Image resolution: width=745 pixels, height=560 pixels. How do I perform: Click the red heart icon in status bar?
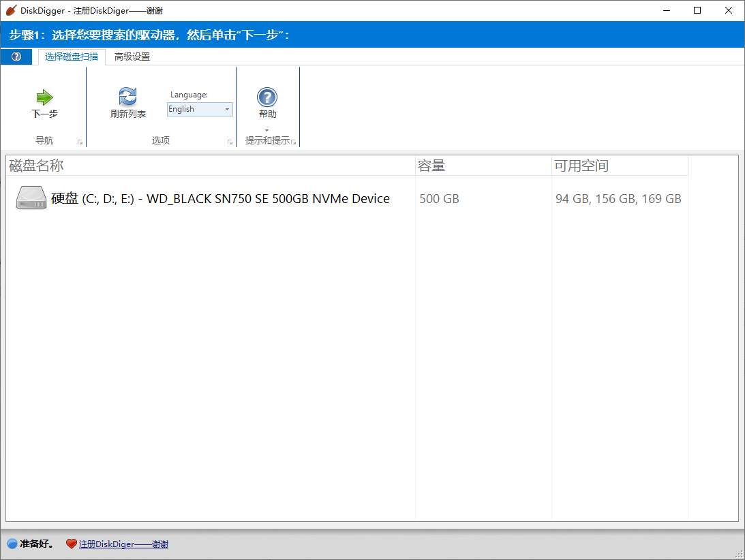72,544
